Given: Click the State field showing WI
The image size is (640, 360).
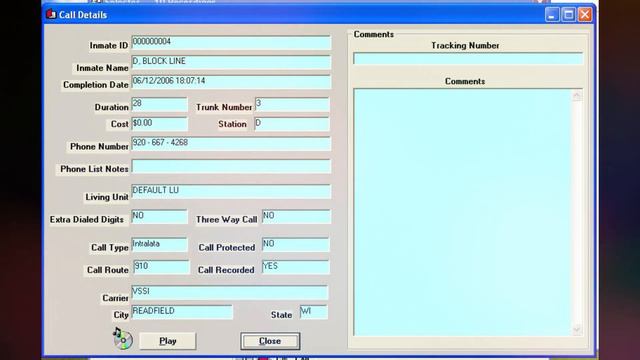Looking at the screenshot, I should (313, 312).
